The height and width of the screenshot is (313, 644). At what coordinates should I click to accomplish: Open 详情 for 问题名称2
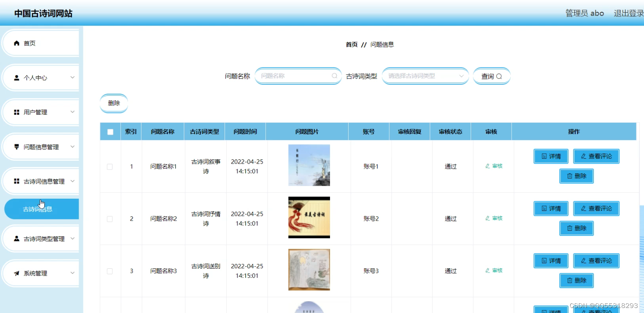tap(551, 208)
